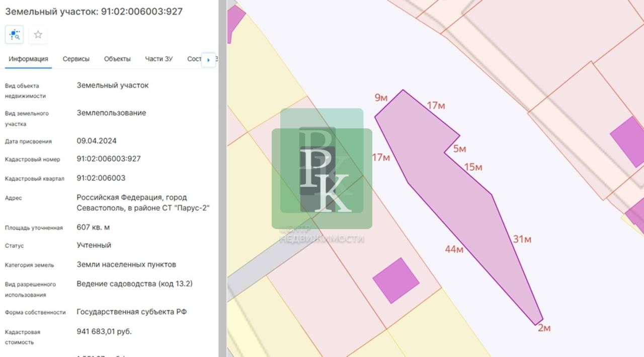This screenshot has height=357, width=644.
Task: Select Государственная субъекта РФ value
Action: click(x=132, y=312)
